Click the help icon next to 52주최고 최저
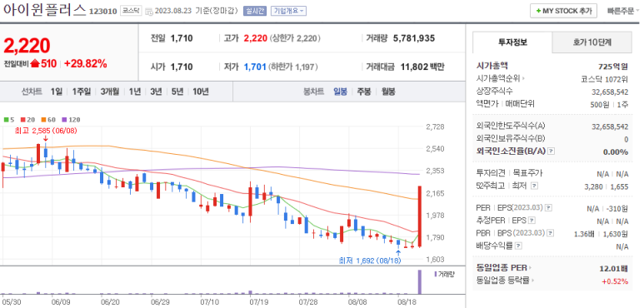644x308 pixels. 534,186
